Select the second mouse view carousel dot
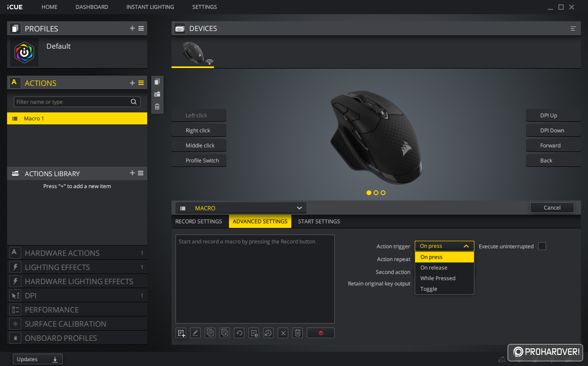The height and width of the screenshot is (366, 588). tap(376, 193)
